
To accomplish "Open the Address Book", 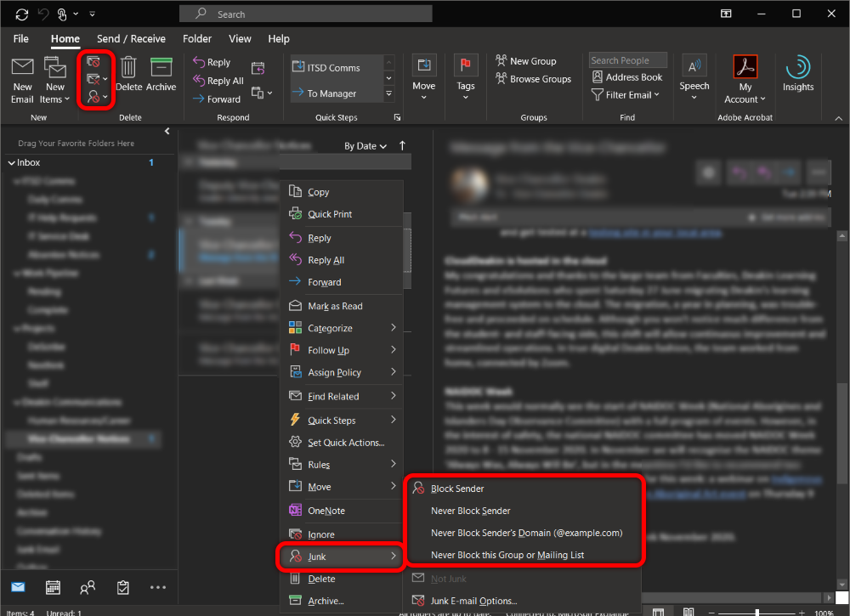I will click(627, 77).
